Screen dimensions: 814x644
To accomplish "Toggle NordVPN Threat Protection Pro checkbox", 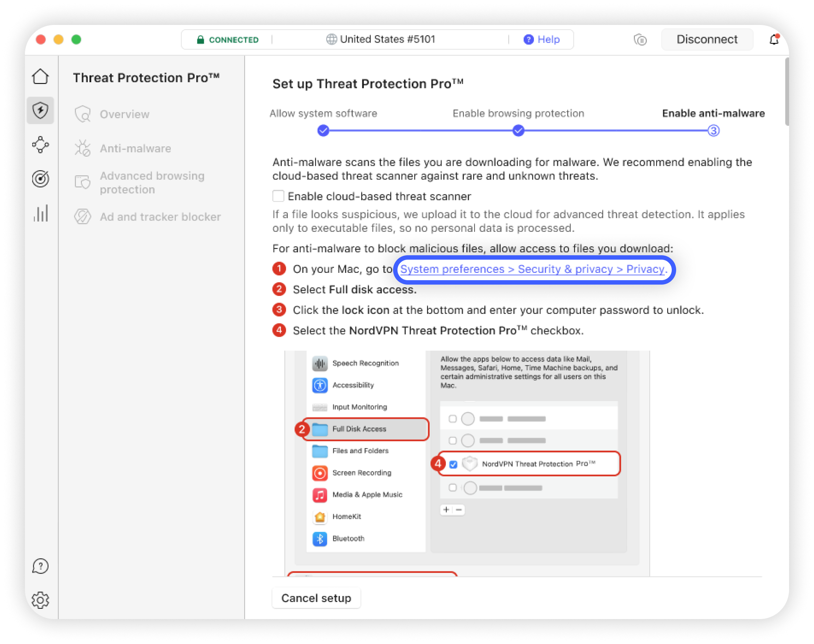I will coord(453,464).
